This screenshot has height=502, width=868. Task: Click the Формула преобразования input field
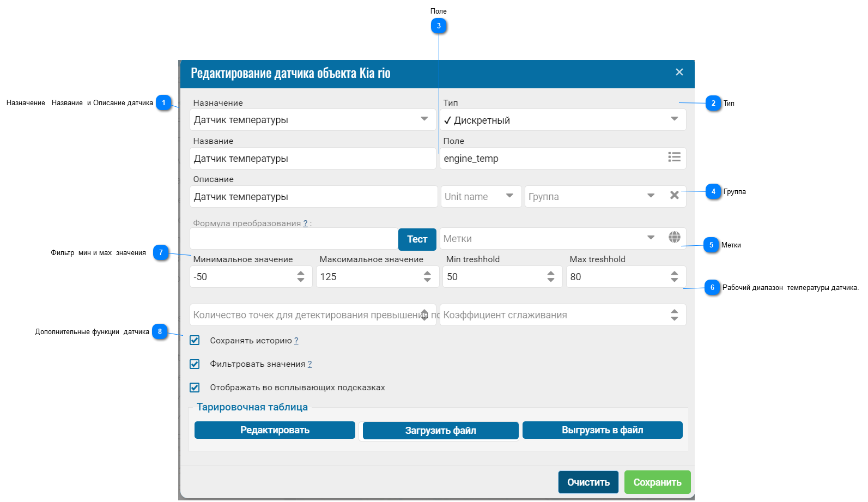[294, 239]
